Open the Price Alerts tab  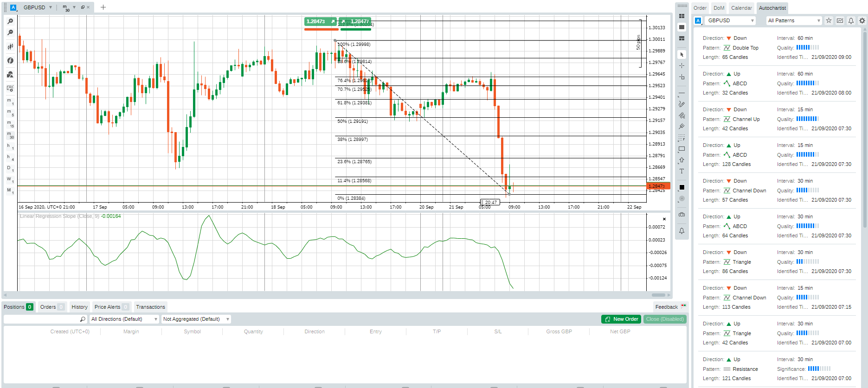point(111,307)
